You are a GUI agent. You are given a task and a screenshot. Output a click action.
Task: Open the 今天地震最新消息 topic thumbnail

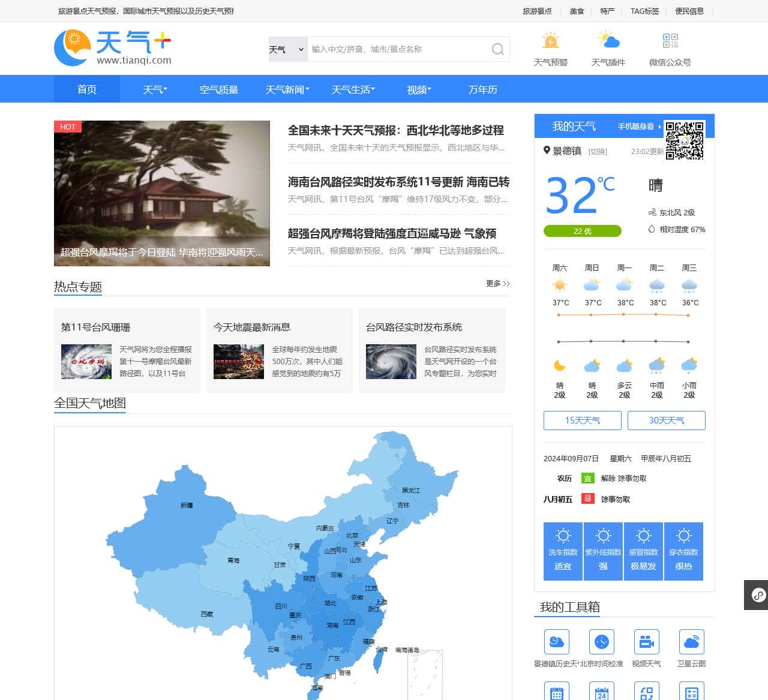click(x=239, y=362)
